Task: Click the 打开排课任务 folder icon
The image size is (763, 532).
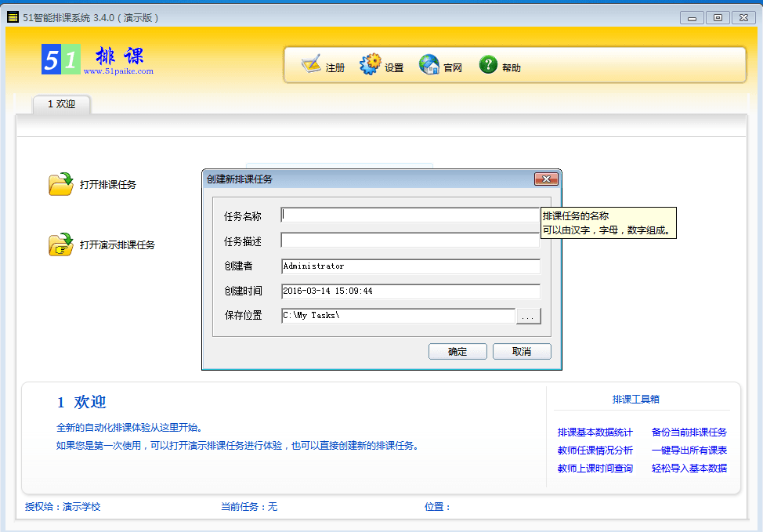Action: click(x=60, y=184)
